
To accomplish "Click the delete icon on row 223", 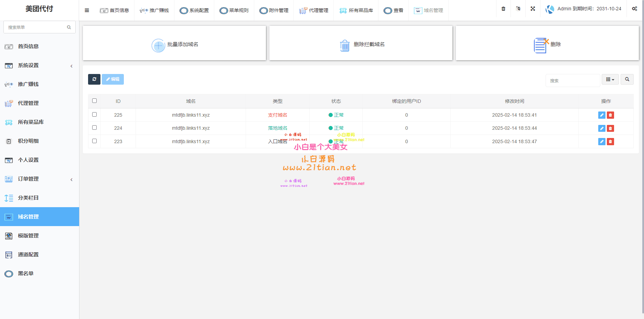I will [610, 141].
